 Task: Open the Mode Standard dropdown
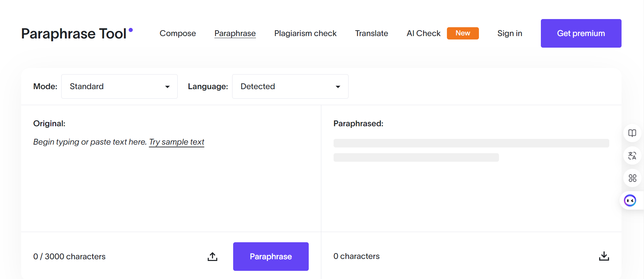pyautogui.click(x=119, y=86)
